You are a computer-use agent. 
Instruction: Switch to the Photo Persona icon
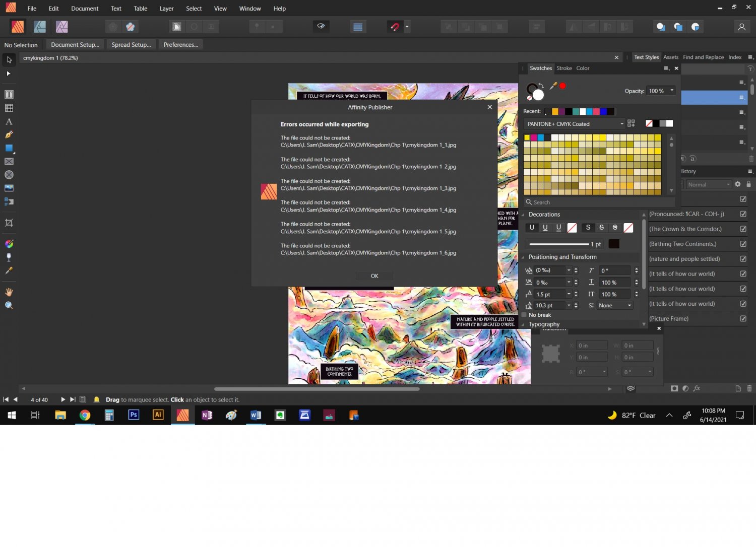click(62, 27)
